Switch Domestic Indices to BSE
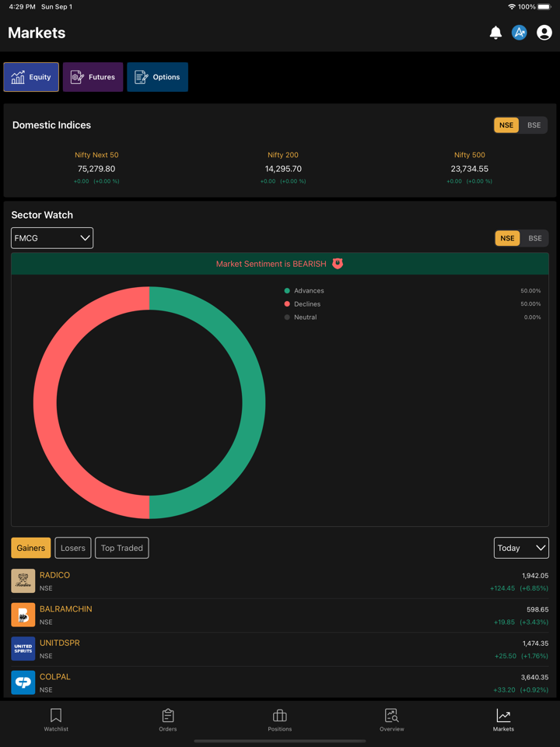560x747 pixels. click(x=534, y=125)
